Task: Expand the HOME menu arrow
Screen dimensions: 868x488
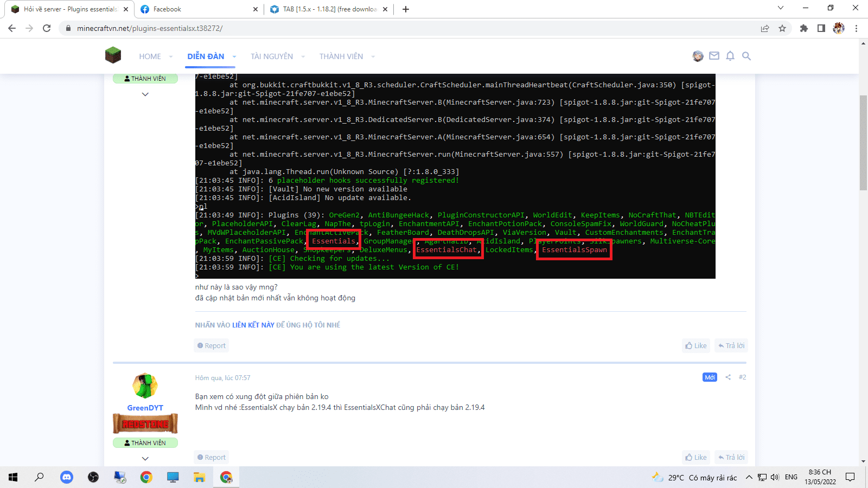Action: tap(171, 56)
